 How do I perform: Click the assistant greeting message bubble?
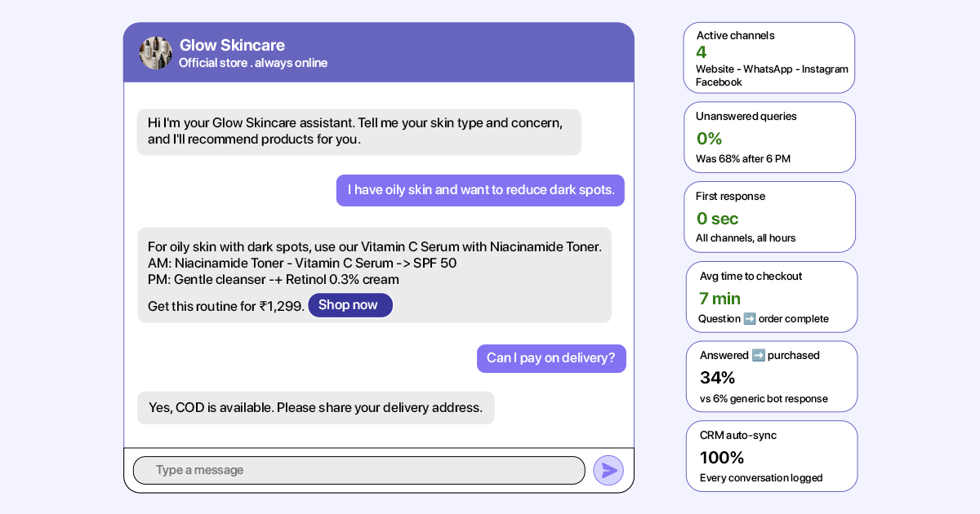[x=359, y=132]
